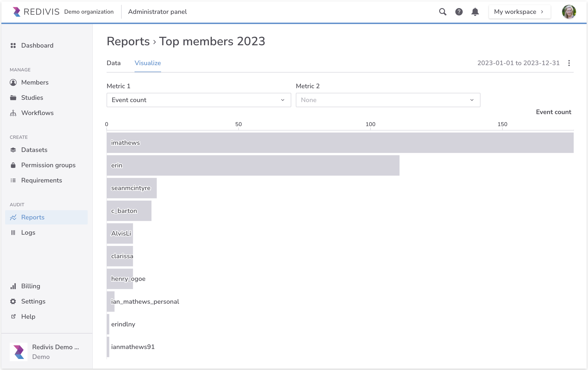Click the Workflows tree icon

coord(13,113)
